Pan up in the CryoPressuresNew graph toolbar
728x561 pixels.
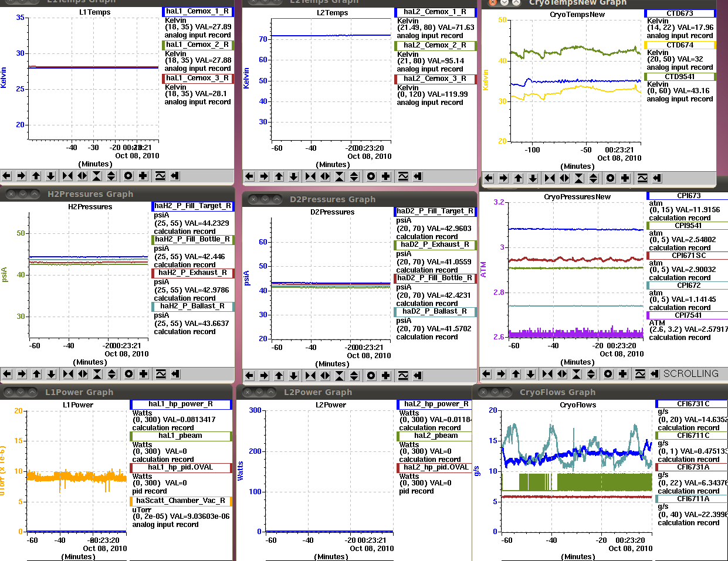coord(516,374)
